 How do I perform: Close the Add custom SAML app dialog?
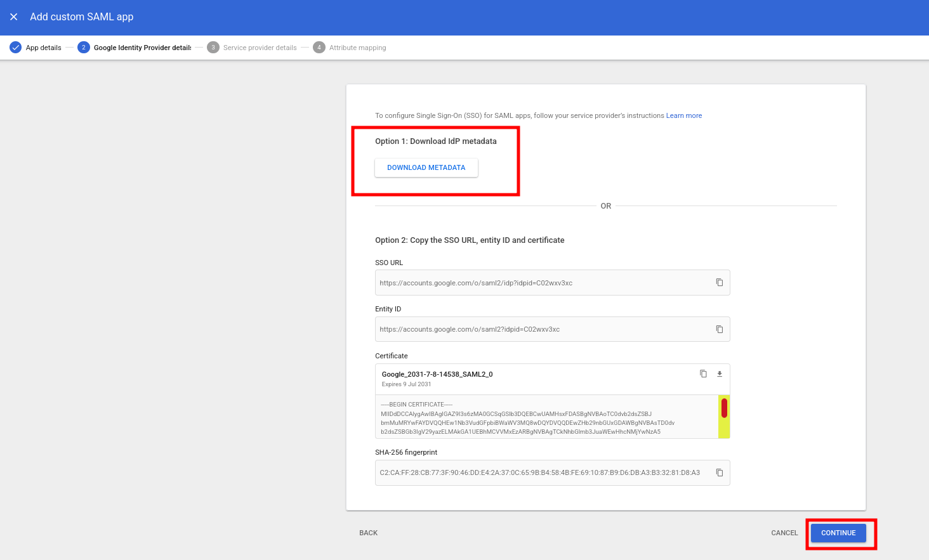tap(14, 17)
